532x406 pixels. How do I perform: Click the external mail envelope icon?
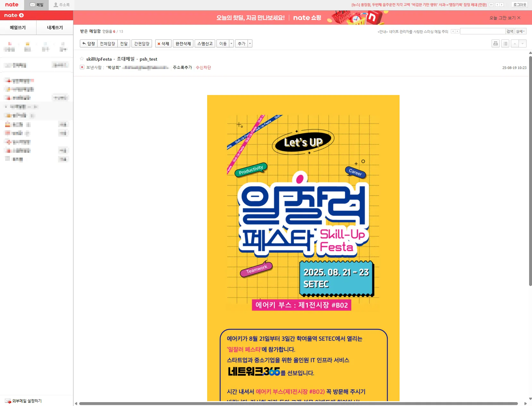8,401
